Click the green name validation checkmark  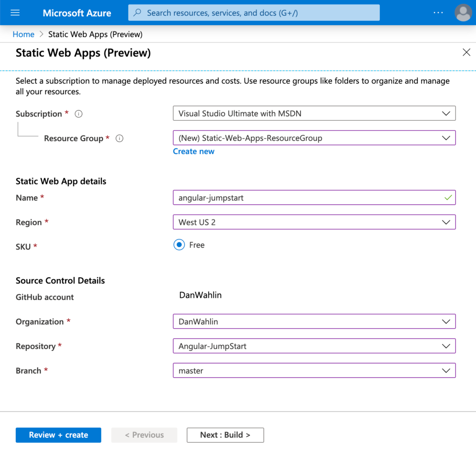[x=448, y=197]
